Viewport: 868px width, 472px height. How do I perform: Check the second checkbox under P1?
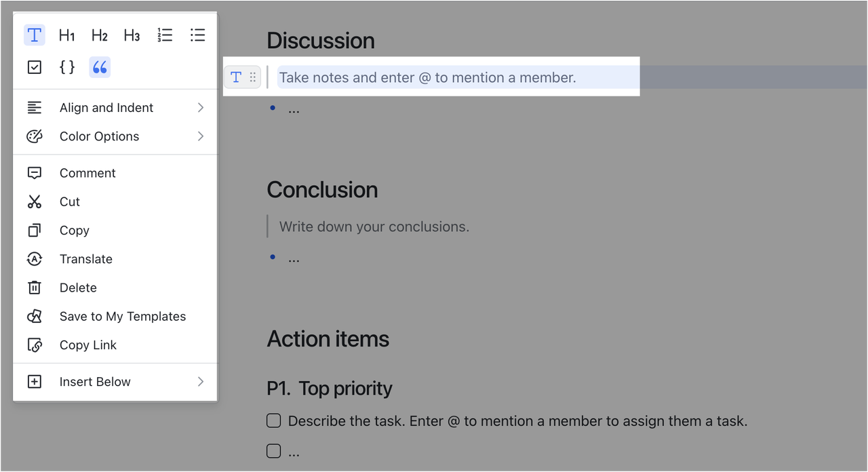(x=273, y=450)
